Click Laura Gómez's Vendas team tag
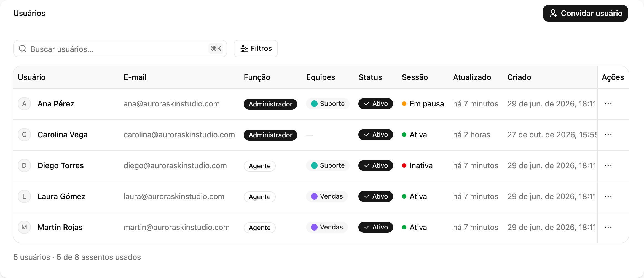644x278 pixels. 327,196
